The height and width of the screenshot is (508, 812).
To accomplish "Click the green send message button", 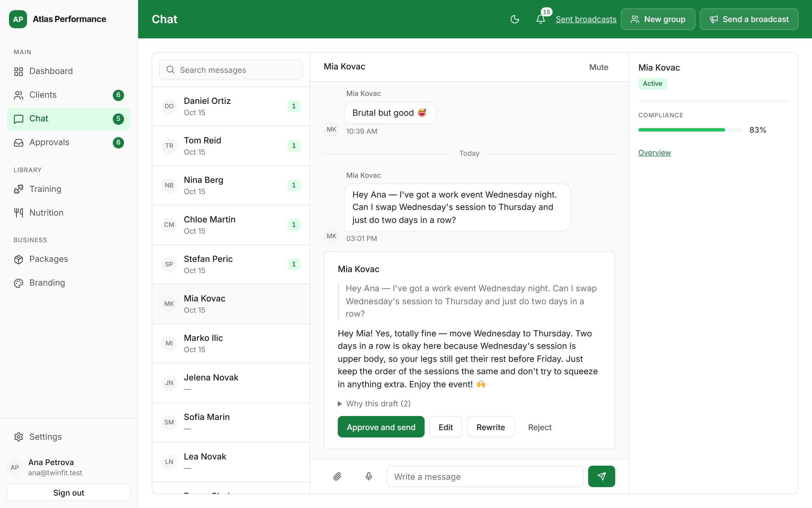I will click(x=601, y=476).
